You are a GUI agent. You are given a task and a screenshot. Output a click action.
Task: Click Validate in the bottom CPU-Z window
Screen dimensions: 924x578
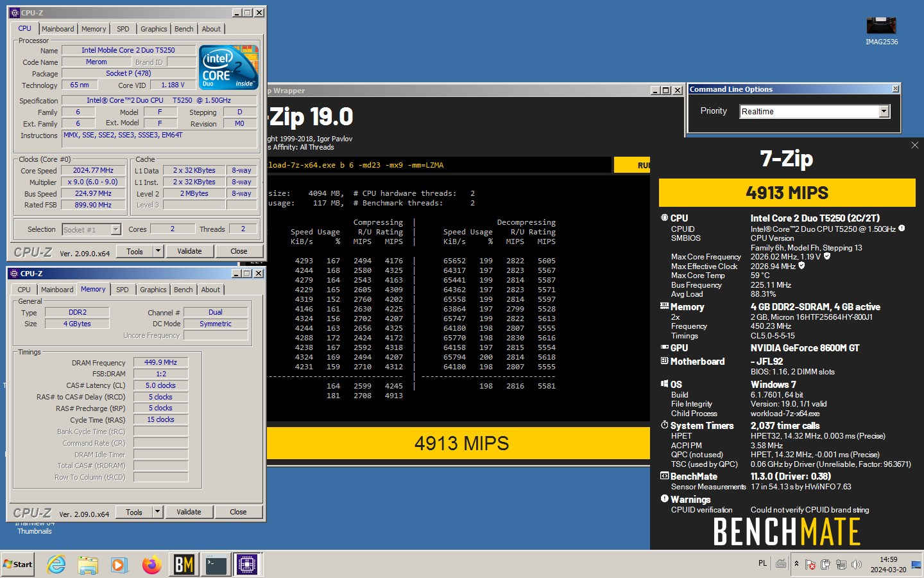coord(189,512)
